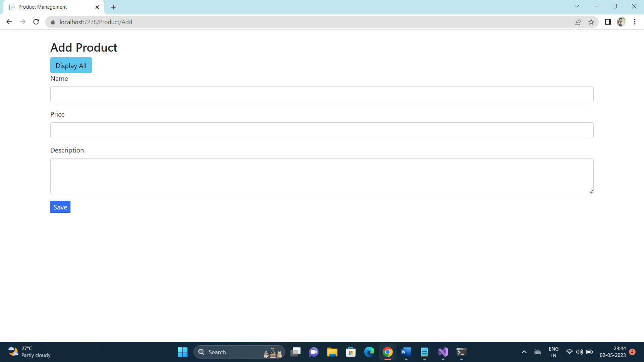This screenshot has height=362, width=644.
Task: Click inside the Name input field
Action: click(321, 94)
